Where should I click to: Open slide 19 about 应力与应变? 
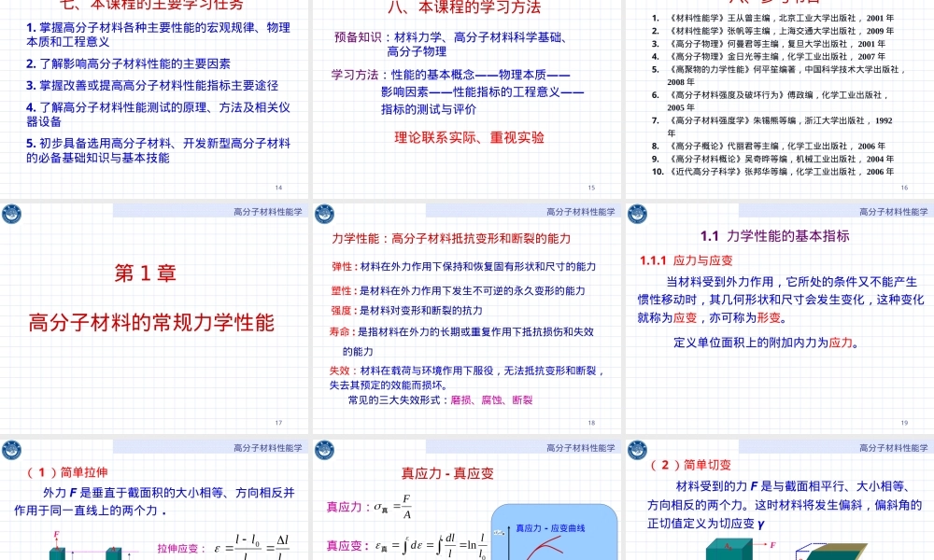tap(780, 317)
